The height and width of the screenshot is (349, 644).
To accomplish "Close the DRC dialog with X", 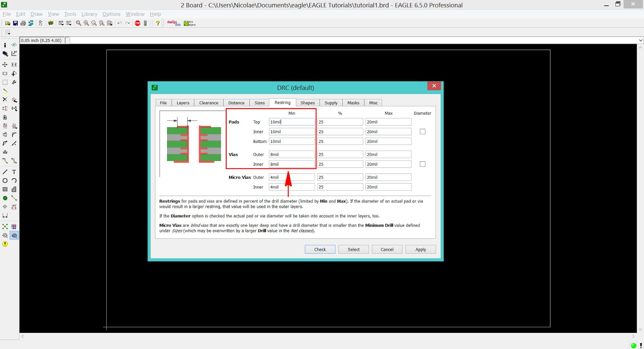I will pos(434,86).
